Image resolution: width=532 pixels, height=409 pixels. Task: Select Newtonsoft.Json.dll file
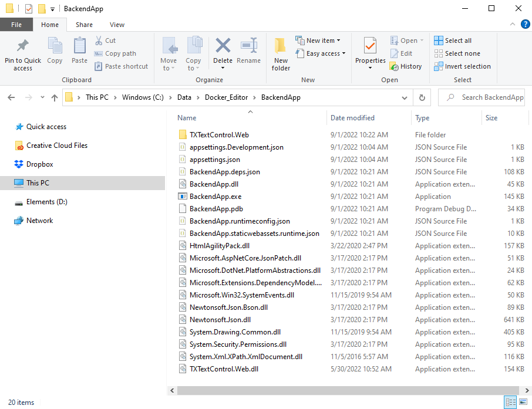(x=220, y=320)
